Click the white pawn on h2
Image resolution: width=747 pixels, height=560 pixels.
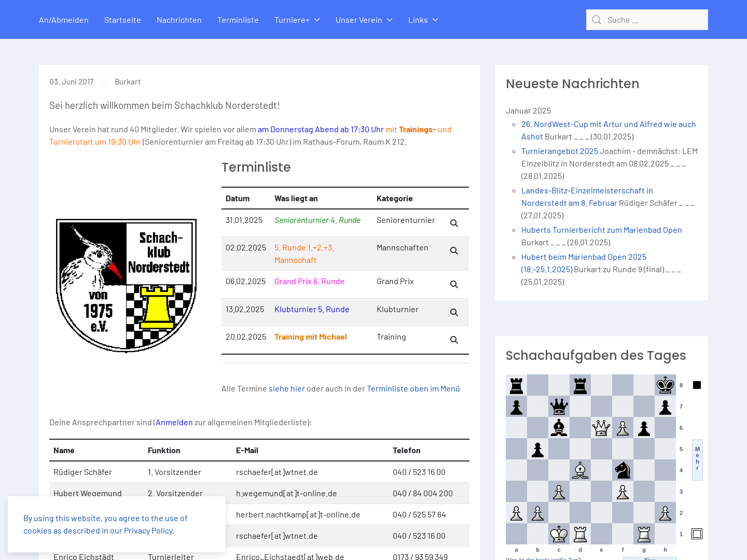point(665,513)
